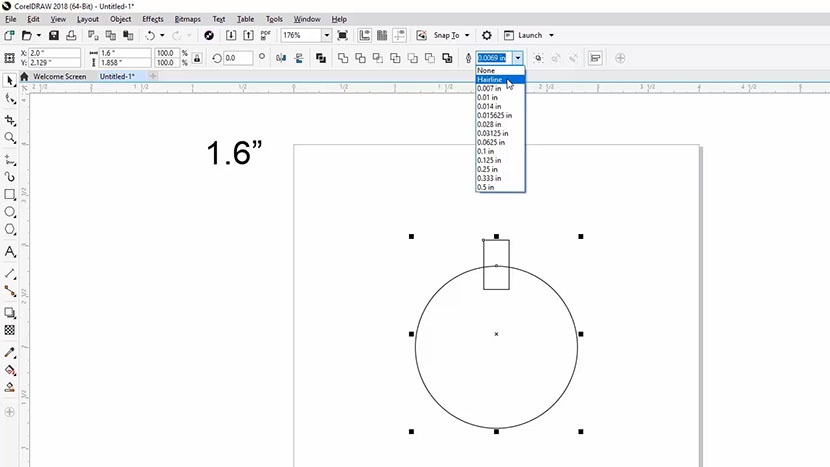Open the Options gear button

point(487,35)
